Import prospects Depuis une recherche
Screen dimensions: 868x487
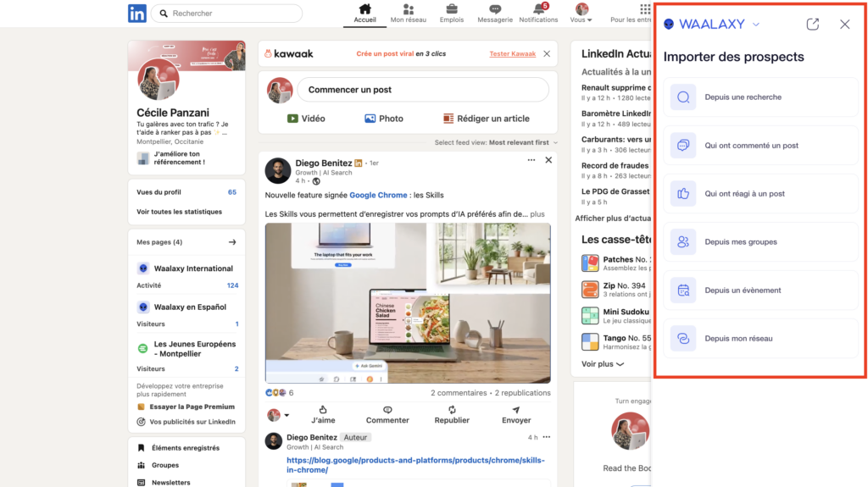coord(760,97)
